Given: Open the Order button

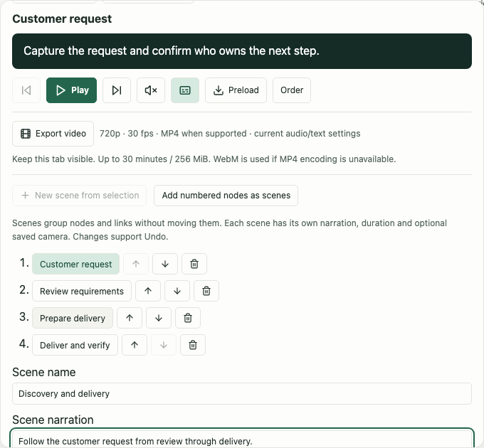Looking at the screenshot, I should (x=292, y=90).
